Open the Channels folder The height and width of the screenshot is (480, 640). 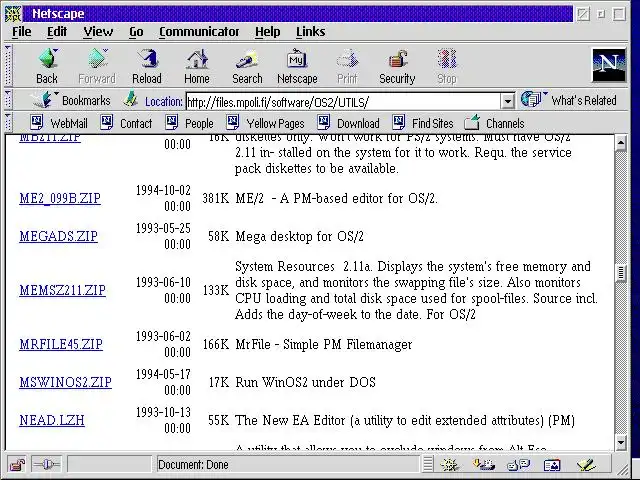click(494, 123)
